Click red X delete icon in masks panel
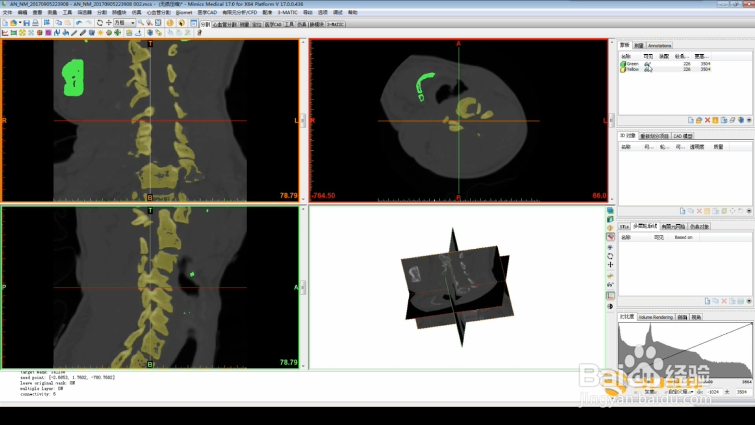 (707, 120)
